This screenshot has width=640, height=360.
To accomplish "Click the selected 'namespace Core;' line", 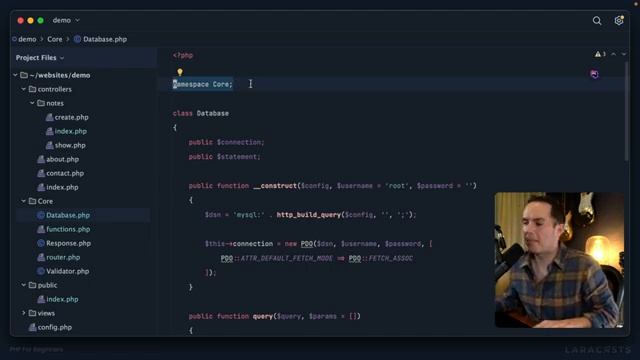I will pyautogui.click(x=202, y=84).
